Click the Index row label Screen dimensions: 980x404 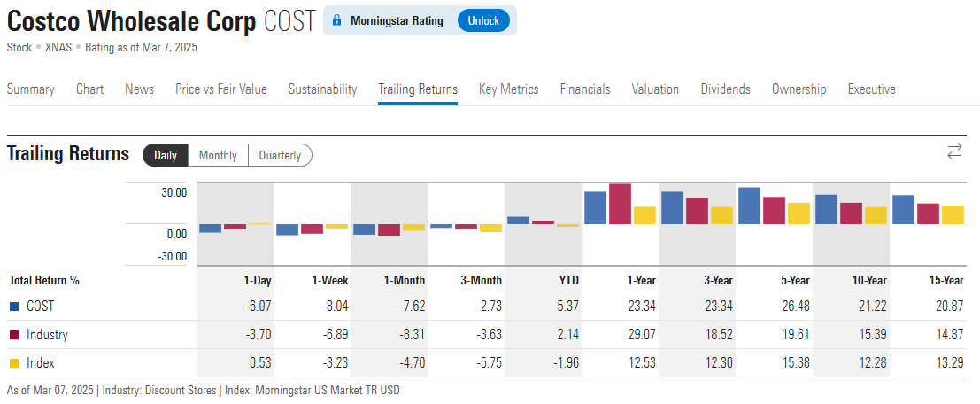pos(40,362)
